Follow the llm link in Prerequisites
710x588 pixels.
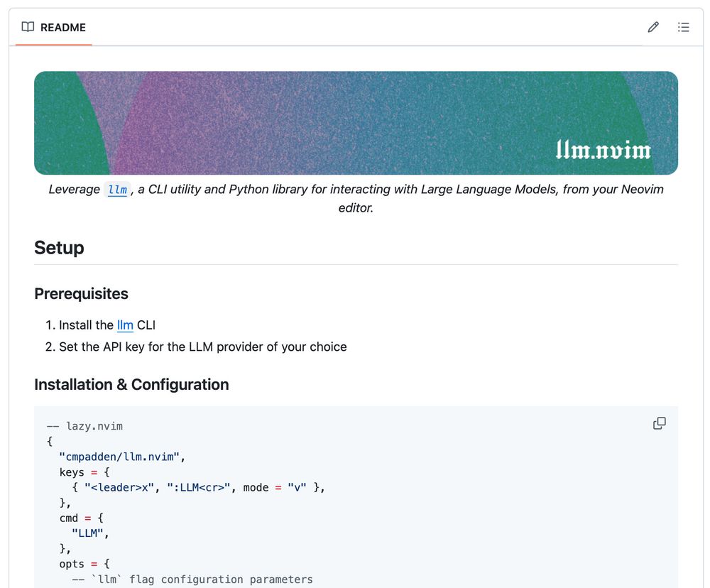click(125, 325)
